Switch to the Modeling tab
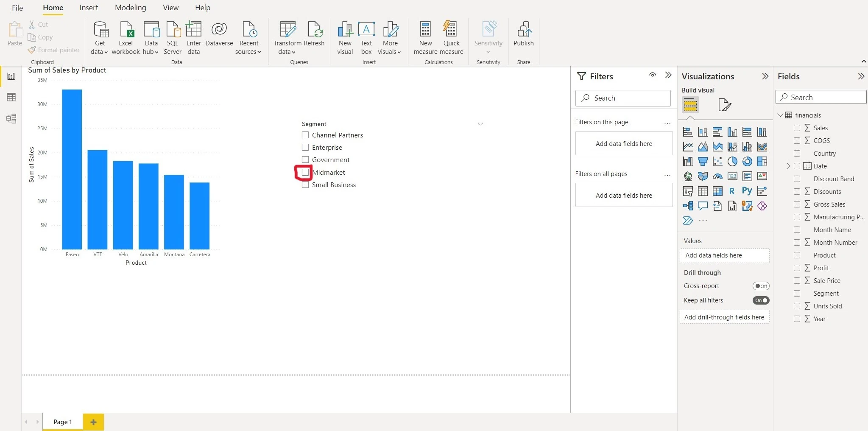The width and height of the screenshot is (868, 431). click(x=131, y=8)
